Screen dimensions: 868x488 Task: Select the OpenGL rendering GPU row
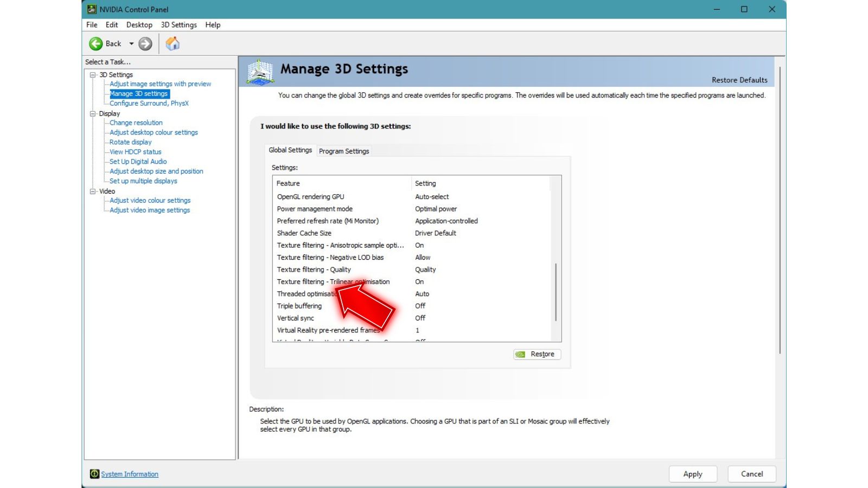click(x=412, y=197)
